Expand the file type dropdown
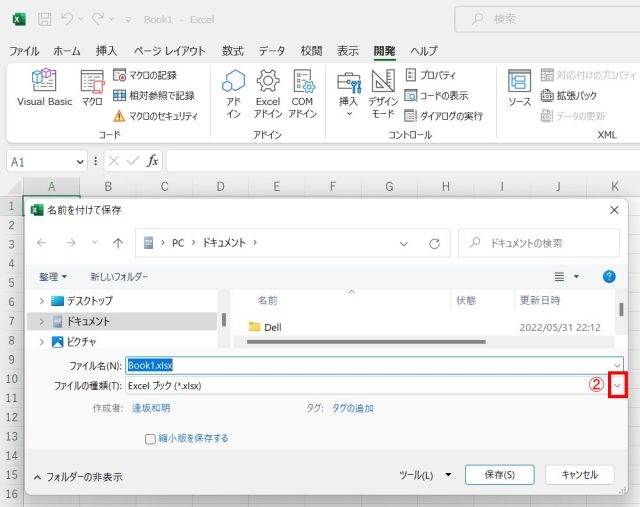 pos(617,385)
